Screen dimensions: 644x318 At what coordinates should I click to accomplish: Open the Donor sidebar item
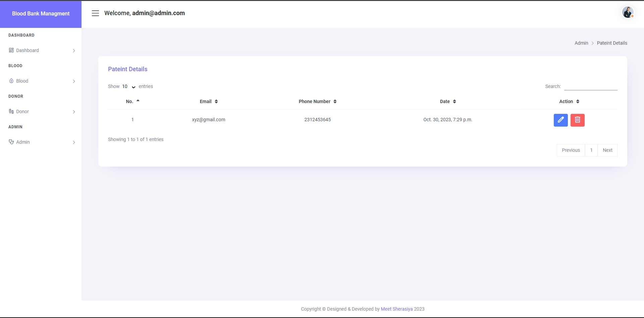pos(41,111)
